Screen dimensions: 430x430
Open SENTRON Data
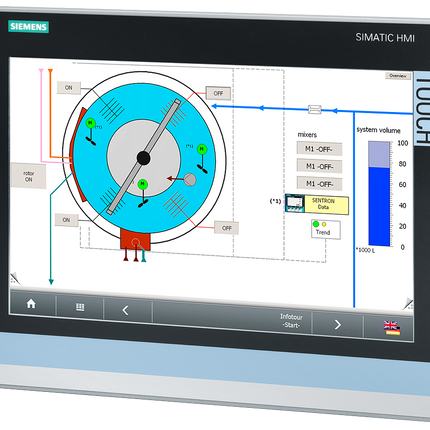327,204
